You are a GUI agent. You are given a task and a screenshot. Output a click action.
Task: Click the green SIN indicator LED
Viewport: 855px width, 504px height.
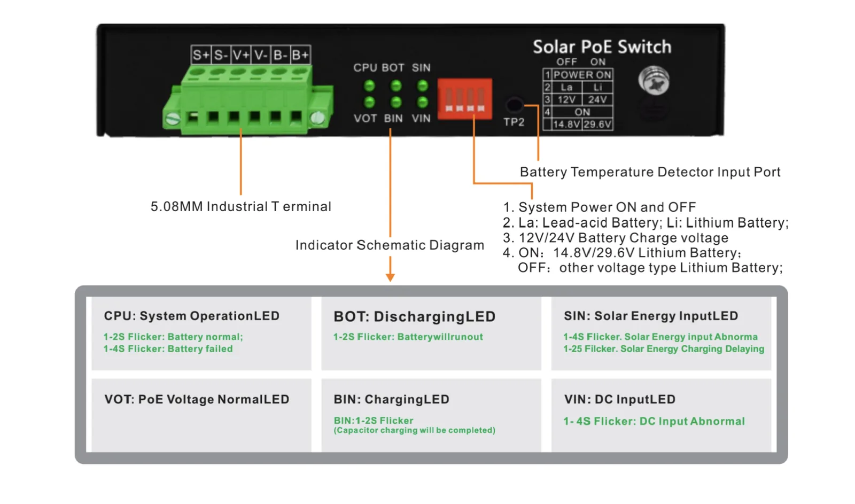pyautogui.click(x=422, y=86)
